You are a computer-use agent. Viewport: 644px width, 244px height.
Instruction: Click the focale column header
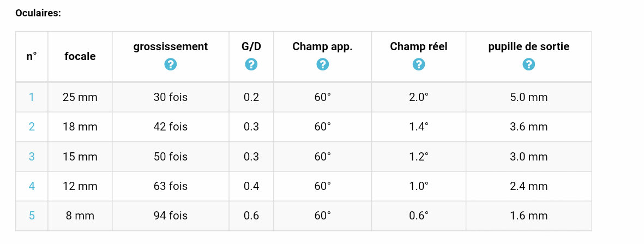80,56
